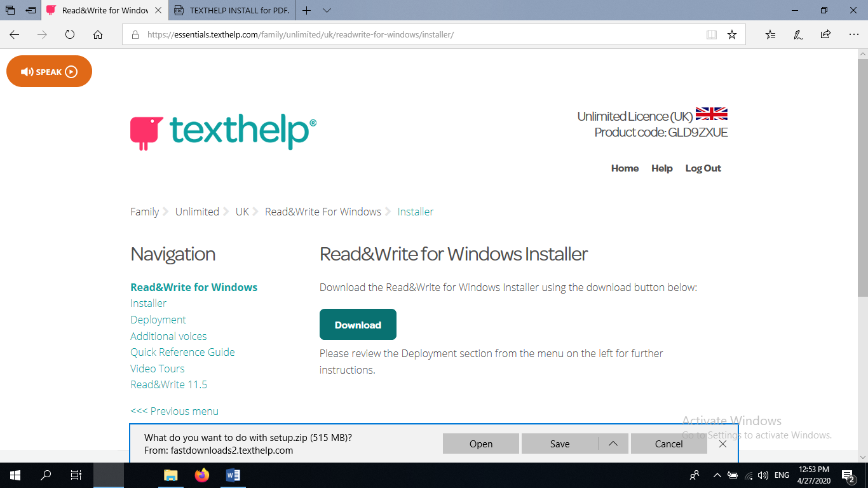
Task: Click the network tray icon
Action: [749, 475]
